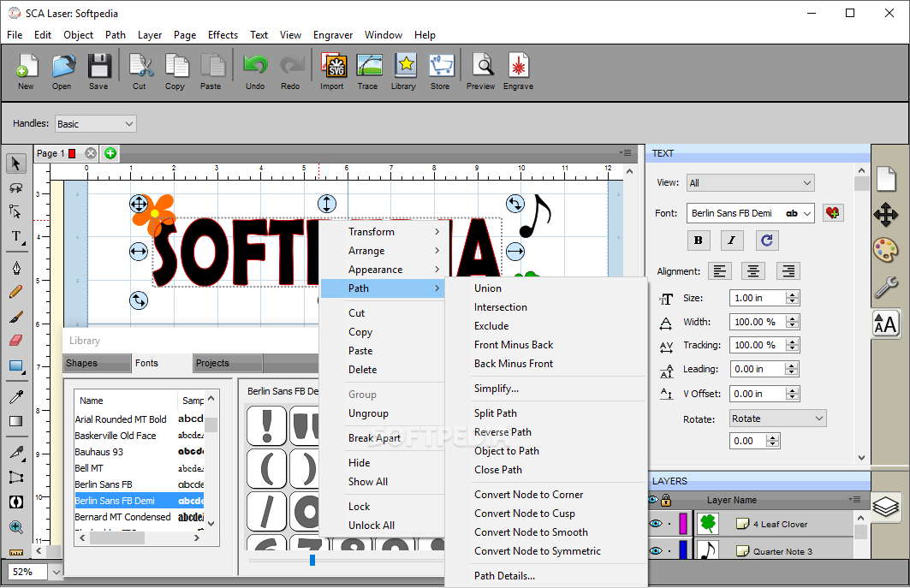Select the Rectangle shape tool
Screen dimensions: 910x588
(16, 366)
